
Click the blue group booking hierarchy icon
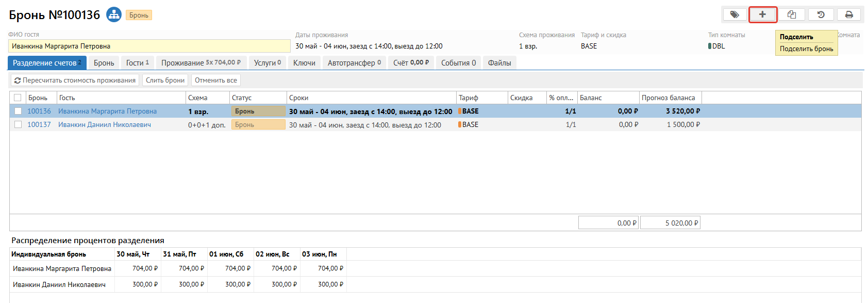click(114, 14)
